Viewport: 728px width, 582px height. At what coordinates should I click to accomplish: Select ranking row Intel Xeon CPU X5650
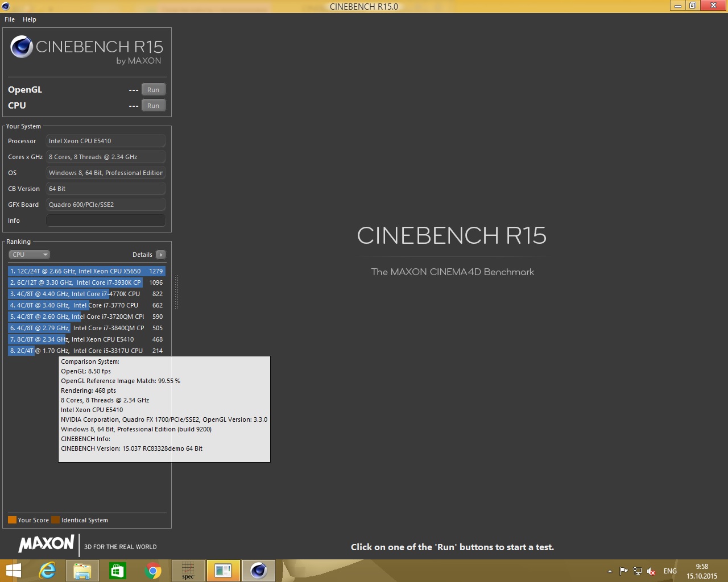[x=86, y=271]
